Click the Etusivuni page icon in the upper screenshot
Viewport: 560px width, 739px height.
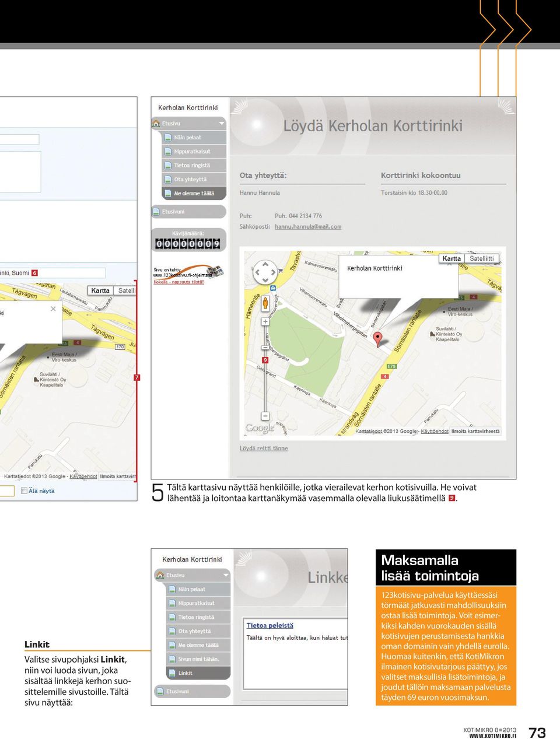tap(156, 212)
